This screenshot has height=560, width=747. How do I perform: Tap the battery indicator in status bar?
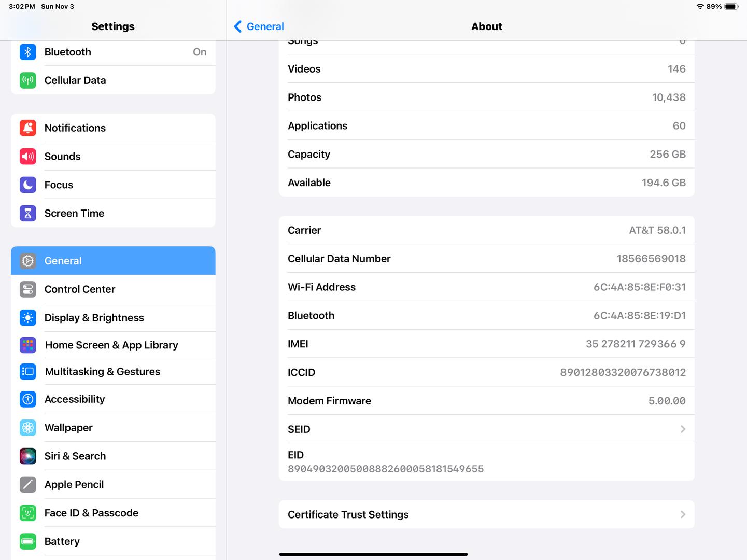click(730, 7)
